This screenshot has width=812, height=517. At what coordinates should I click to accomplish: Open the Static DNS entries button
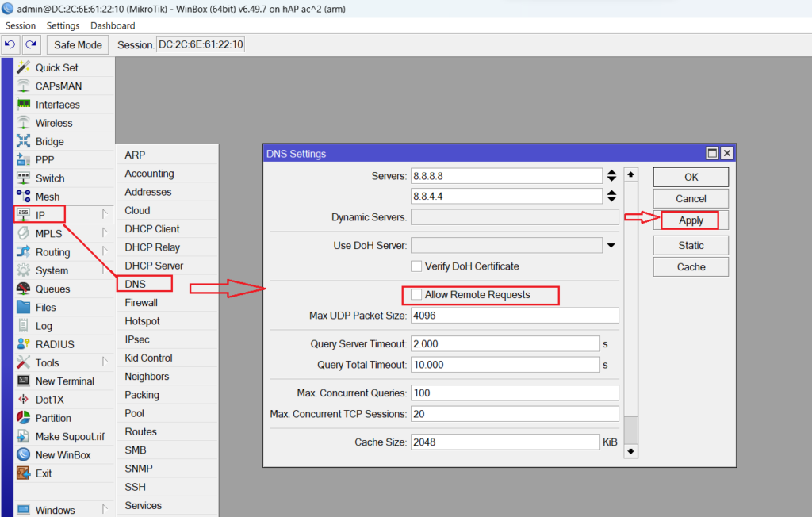coord(691,245)
